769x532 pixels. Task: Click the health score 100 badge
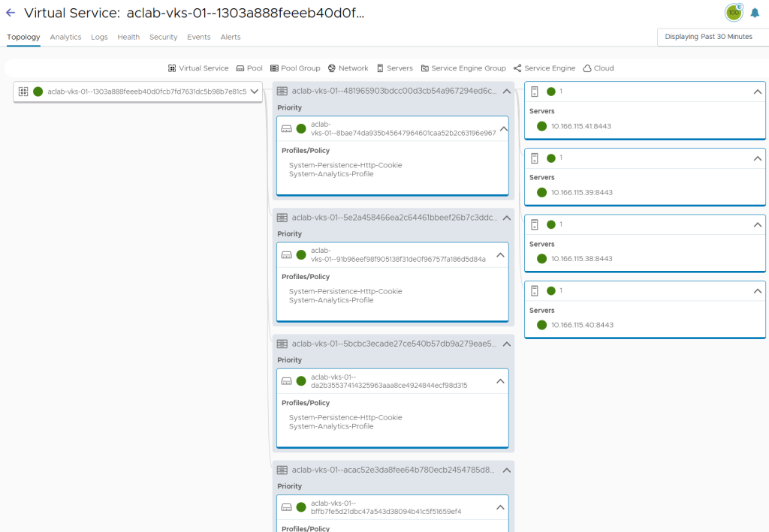click(733, 13)
